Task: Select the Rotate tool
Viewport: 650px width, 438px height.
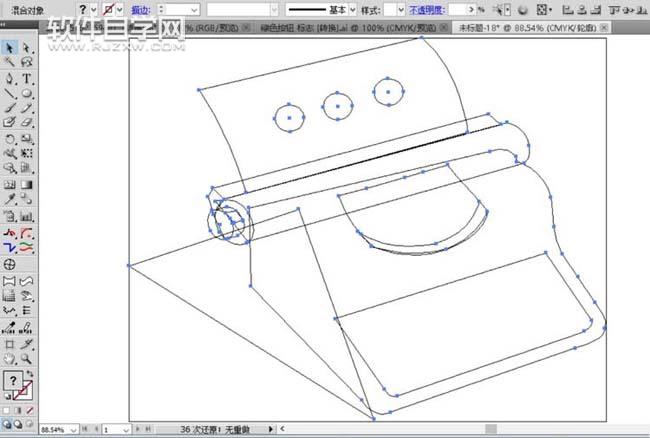Action: pos(9,139)
